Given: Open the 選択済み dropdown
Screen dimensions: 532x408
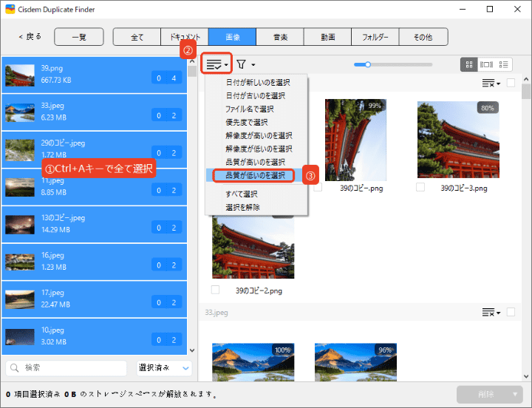Looking at the screenshot, I should tap(164, 368).
